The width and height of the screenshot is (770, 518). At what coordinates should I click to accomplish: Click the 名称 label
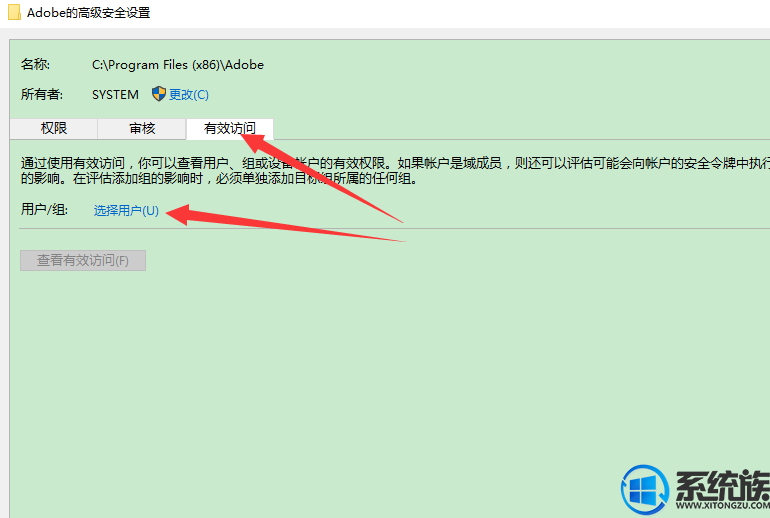click(x=35, y=64)
